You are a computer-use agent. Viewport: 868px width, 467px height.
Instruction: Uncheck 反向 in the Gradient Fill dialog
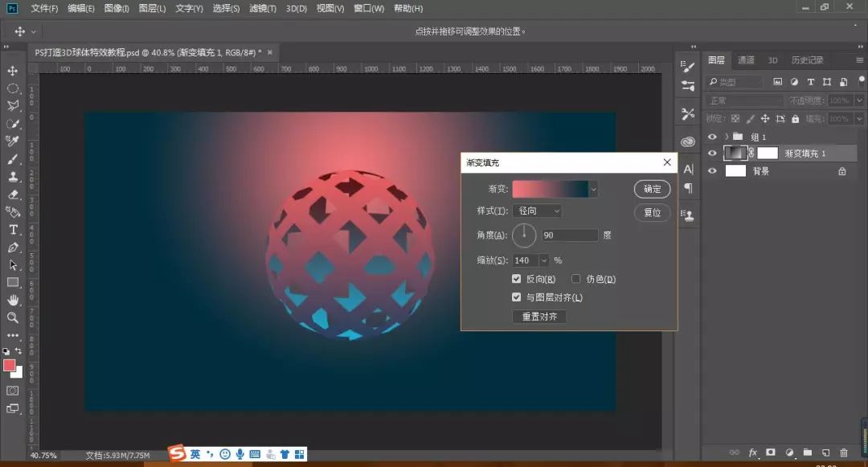517,278
